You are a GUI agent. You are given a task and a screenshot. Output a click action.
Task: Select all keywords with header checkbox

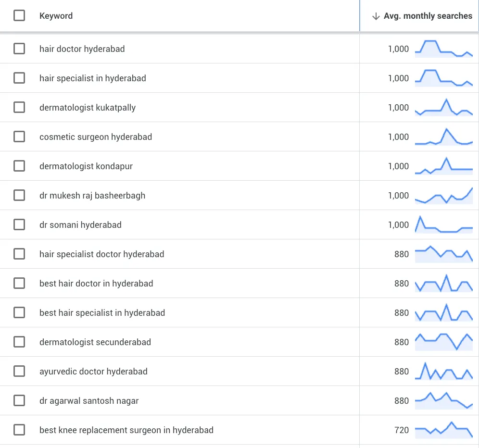[x=19, y=16]
